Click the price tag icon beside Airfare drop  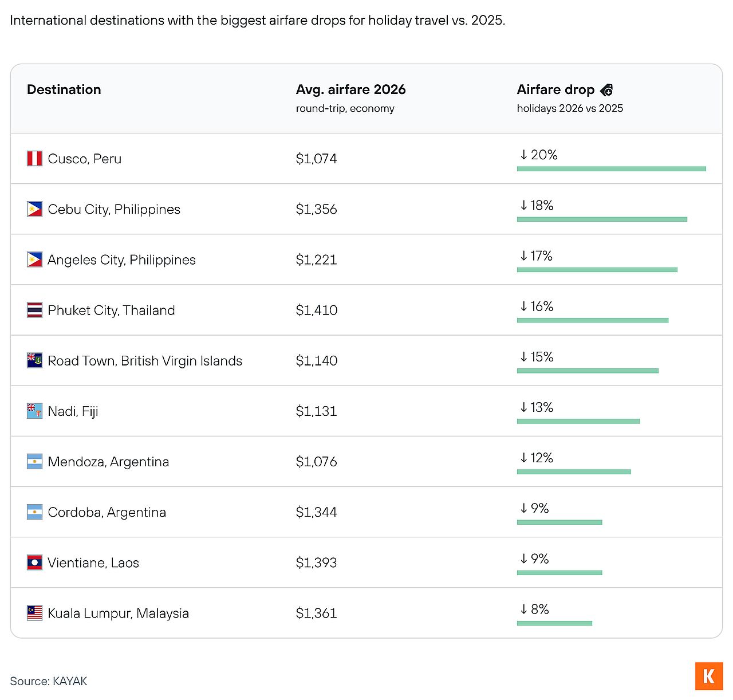(606, 90)
